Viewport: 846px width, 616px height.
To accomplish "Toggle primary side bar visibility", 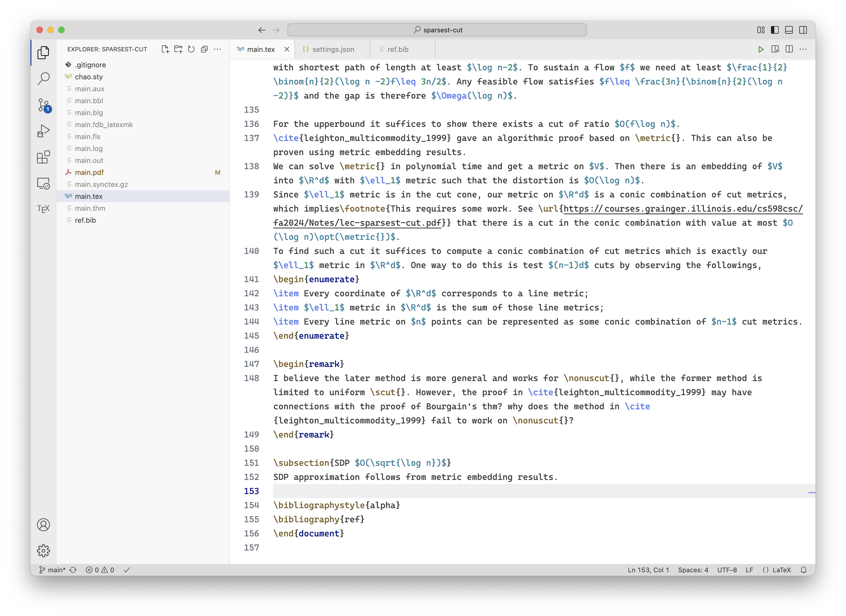I will tap(775, 30).
